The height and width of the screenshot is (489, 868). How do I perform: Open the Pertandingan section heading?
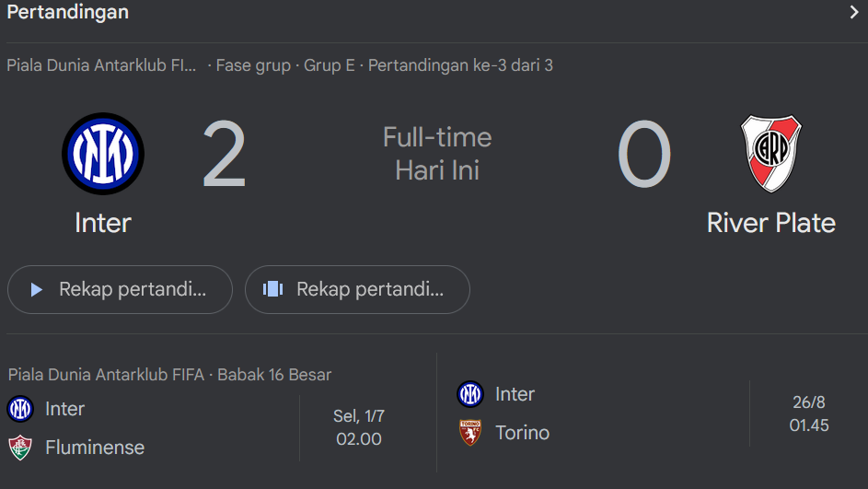tap(68, 12)
